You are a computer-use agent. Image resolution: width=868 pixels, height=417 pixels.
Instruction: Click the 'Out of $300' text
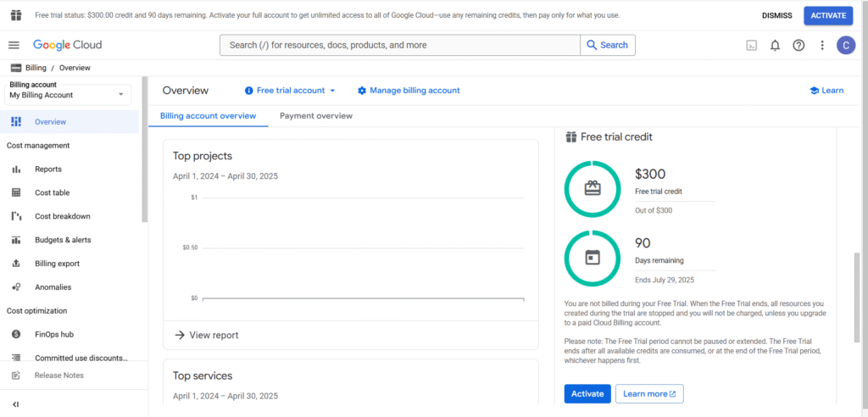click(654, 211)
